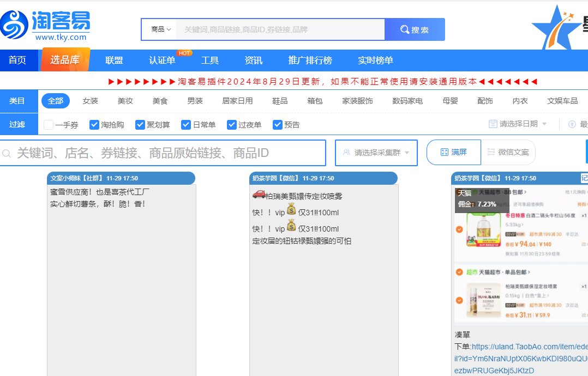Click the 冬日特惠 liquor product thumbnail
The width and height of the screenshot is (588, 376).
pyautogui.click(x=483, y=229)
